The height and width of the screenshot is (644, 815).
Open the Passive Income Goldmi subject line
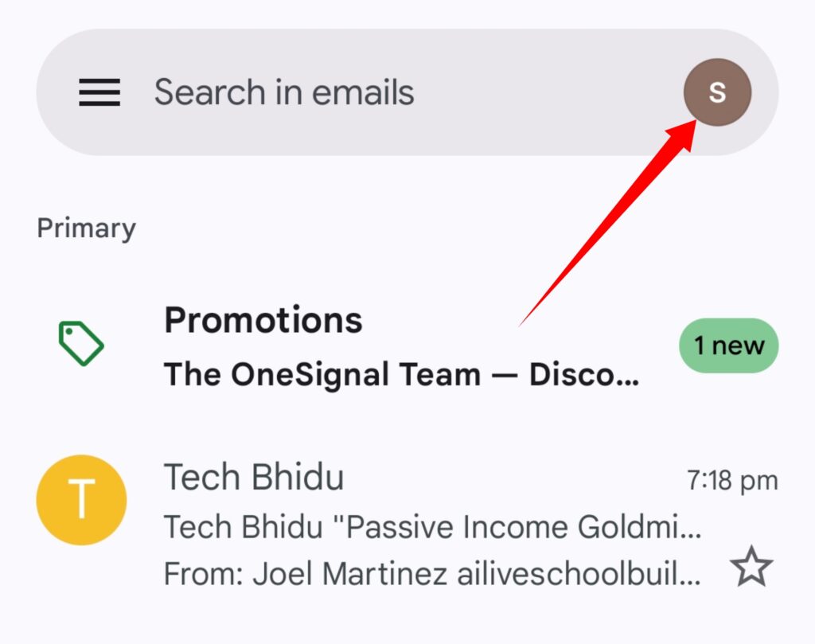(432, 526)
